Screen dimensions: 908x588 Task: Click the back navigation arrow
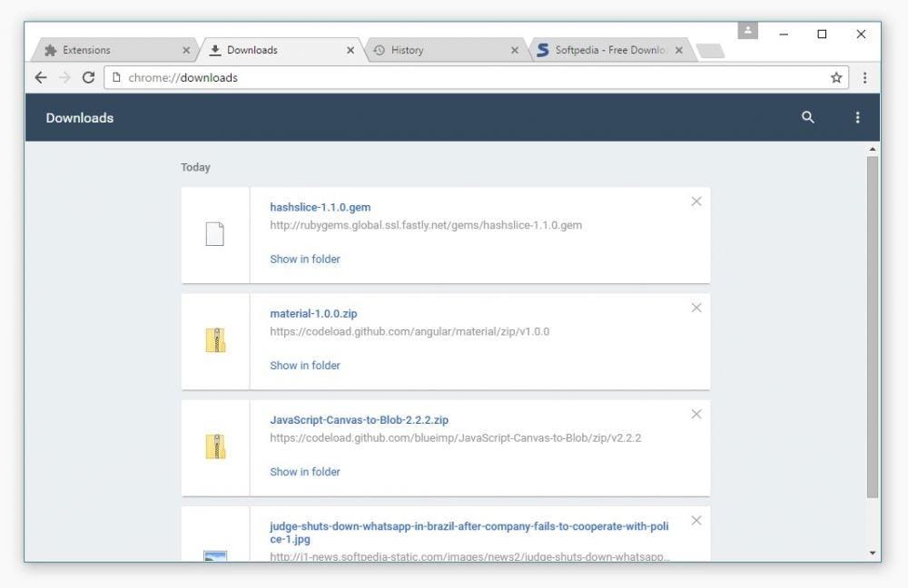(x=41, y=78)
